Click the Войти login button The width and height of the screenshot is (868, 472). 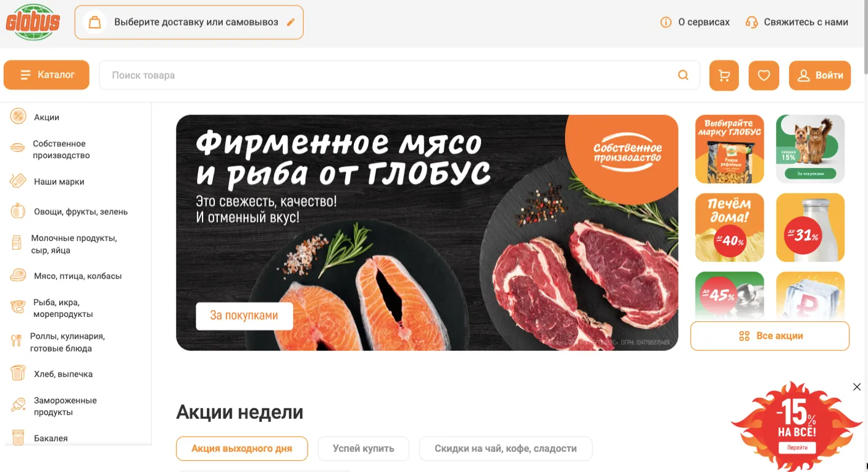[820, 75]
